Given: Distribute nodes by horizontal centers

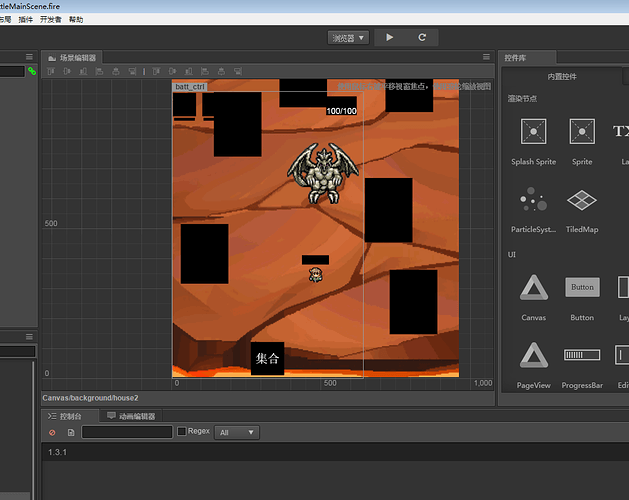Looking at the screenshot, I should [x=221, y=71].
